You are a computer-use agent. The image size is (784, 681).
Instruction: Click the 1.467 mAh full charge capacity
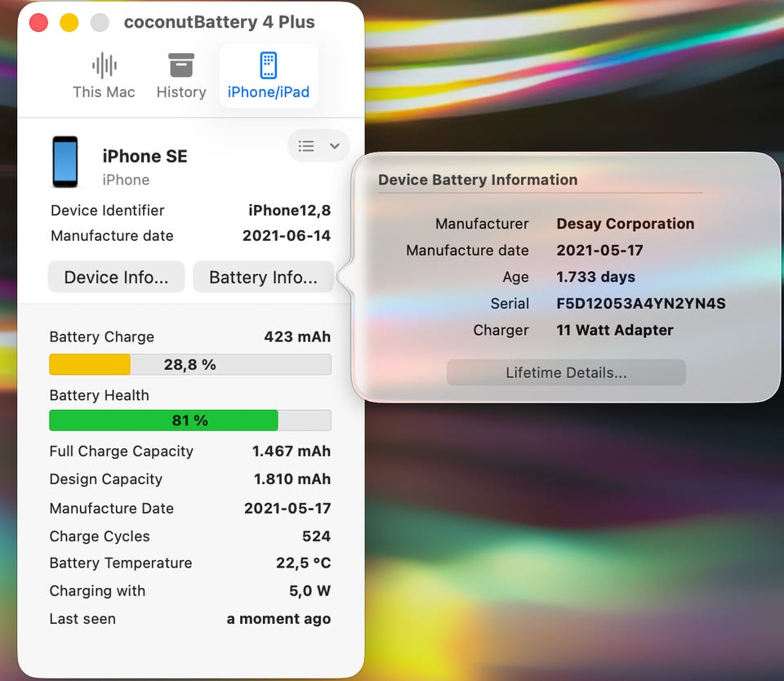(x=291, y=451)
